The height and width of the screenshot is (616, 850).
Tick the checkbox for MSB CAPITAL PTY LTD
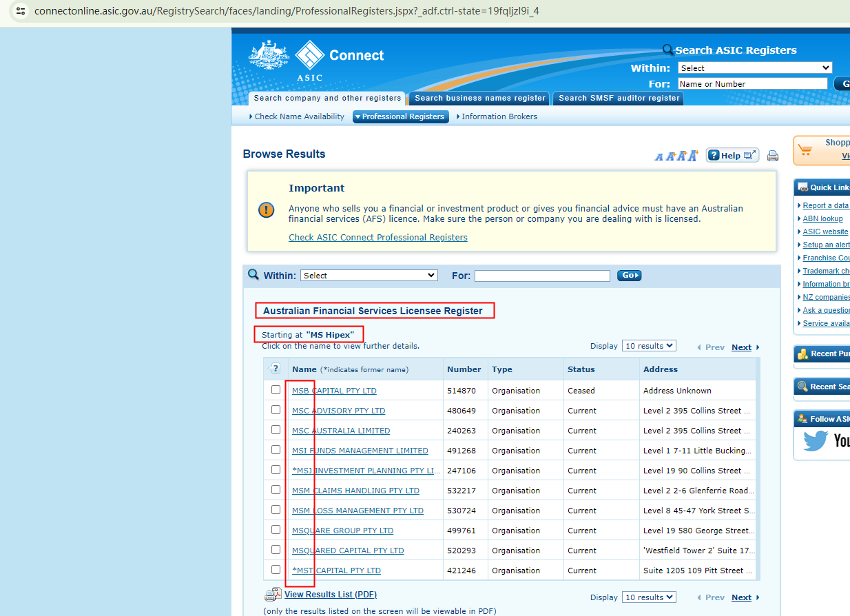(x=276, y=389)
